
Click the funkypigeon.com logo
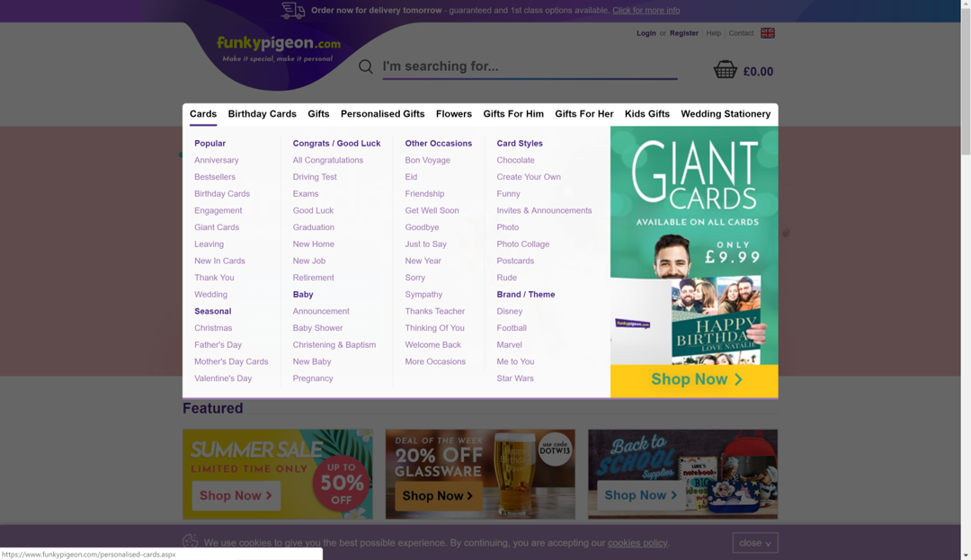278,48
